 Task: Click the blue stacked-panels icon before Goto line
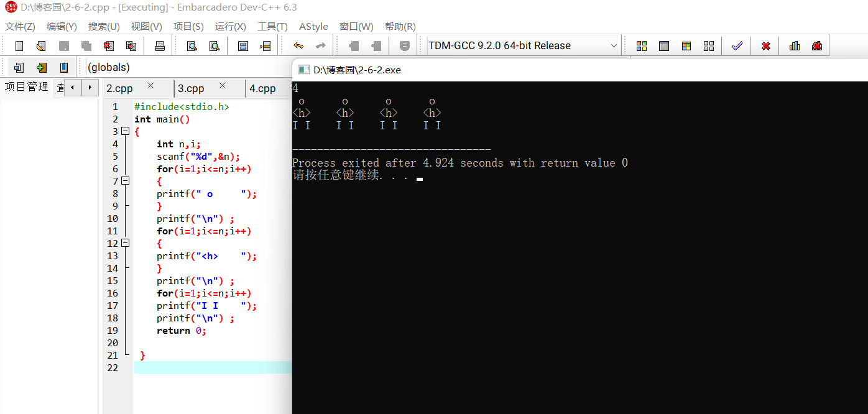pos(243,46)
